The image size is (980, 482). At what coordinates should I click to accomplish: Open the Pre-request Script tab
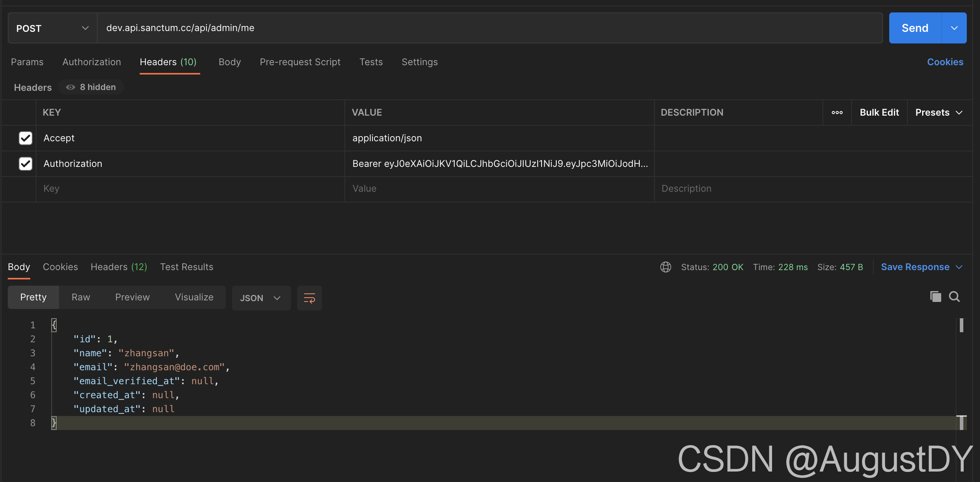pyautogui.click(x=300, y=62)
